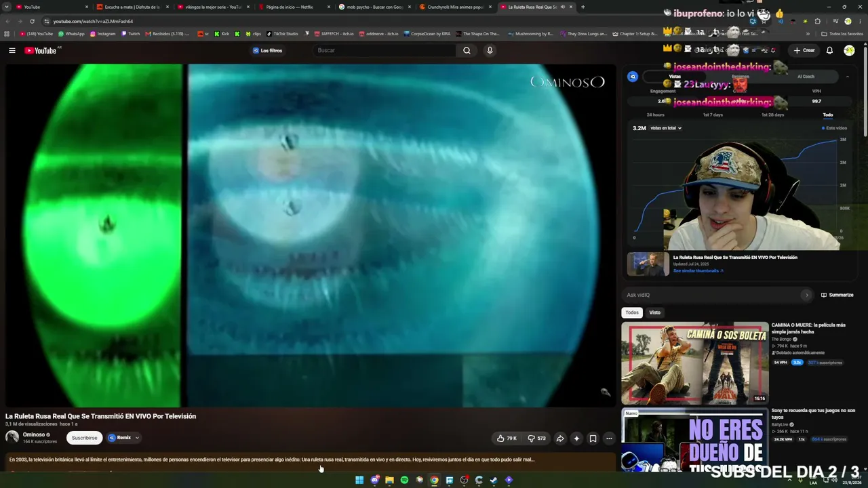Image resolution: width=868 pixels, height=488 pixels.
Task: Select the '24 hours' time range tab
Action: [x=655, y=115]
